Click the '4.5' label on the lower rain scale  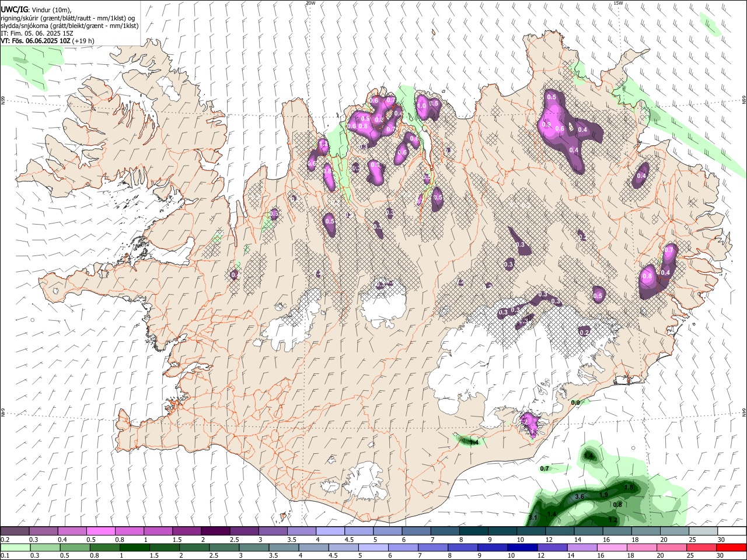coord(334,556)
